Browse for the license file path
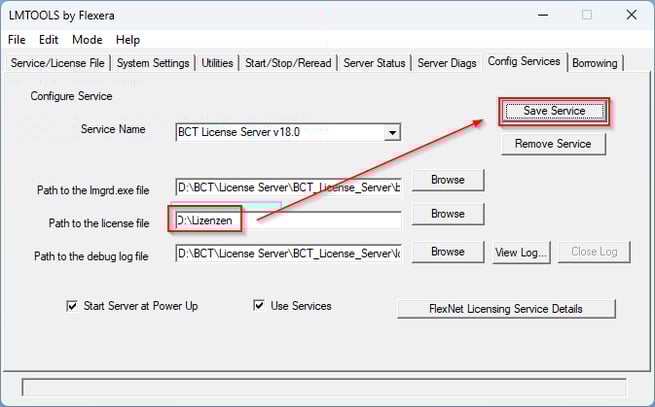Viewport: 655px width, 407px height. pyautogui.click(x=448, y=214)
